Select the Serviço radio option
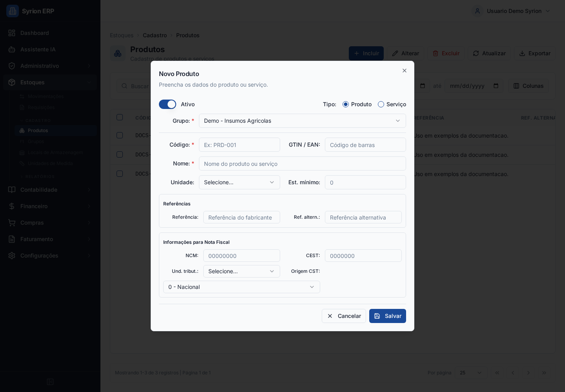Viewport: 565px width, 392px height. coord(381,104)
